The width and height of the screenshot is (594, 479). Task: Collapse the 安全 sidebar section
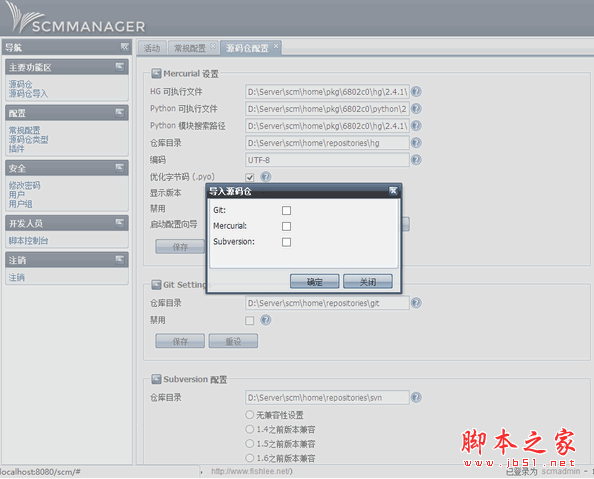click(x=120, y=167)
